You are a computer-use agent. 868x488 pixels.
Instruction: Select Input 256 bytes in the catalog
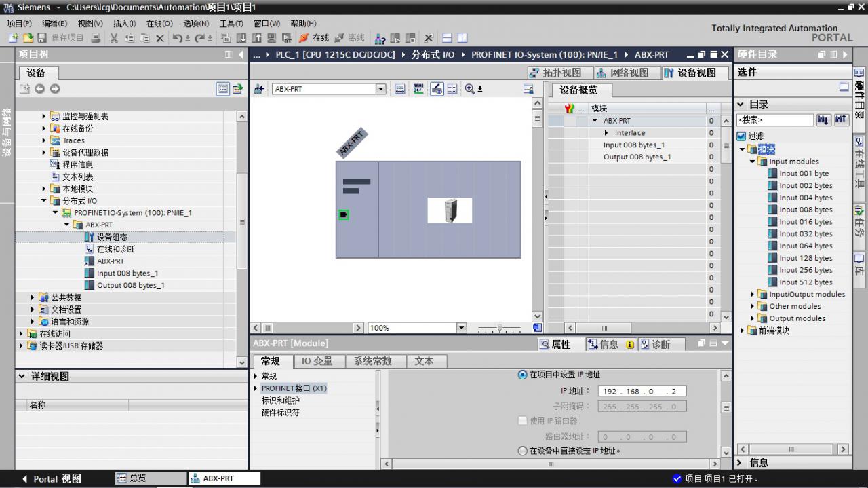(805, 270)
